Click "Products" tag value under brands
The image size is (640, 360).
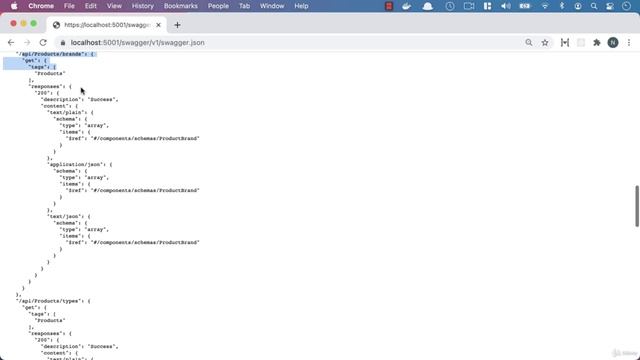pos(50,73)
